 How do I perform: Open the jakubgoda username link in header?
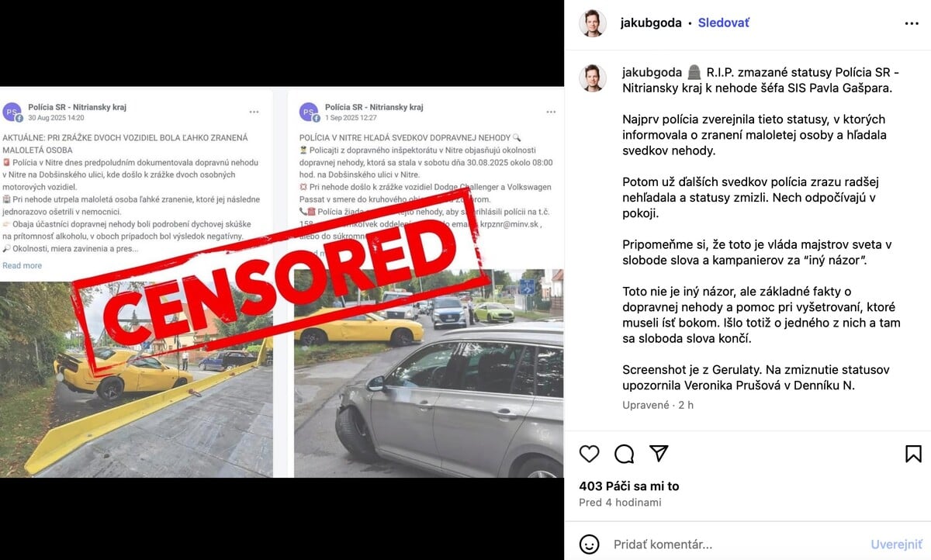pyautogui.click(x=650, y=23)
